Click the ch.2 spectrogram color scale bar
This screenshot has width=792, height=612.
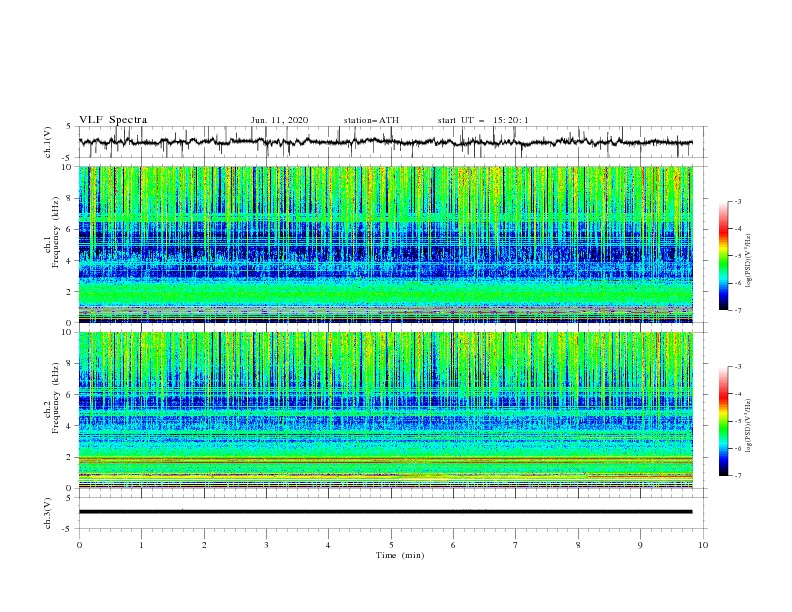pos(723,421)
